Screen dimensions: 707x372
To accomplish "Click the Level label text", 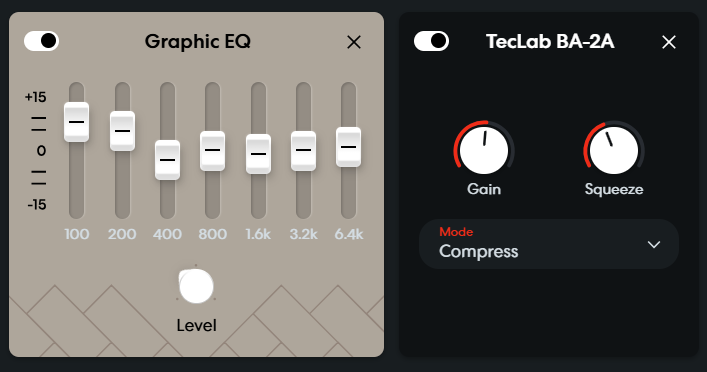I will tap(197, 326).
